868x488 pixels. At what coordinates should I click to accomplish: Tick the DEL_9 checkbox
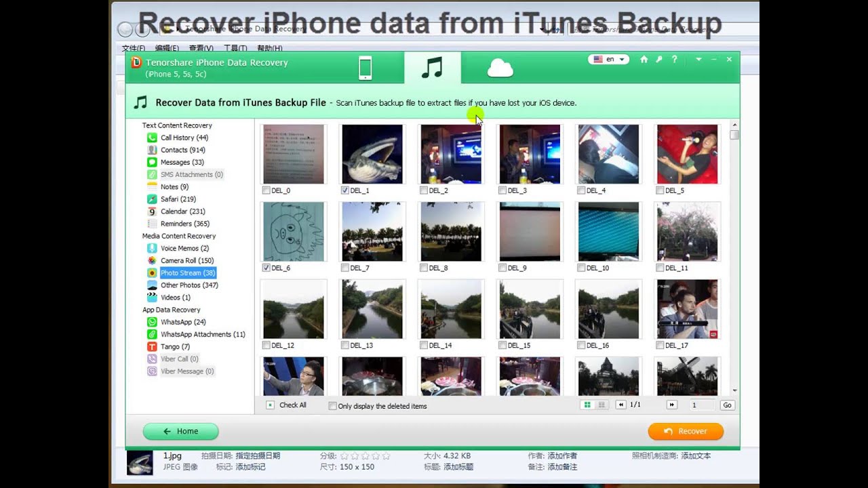[x=502, y=268]
